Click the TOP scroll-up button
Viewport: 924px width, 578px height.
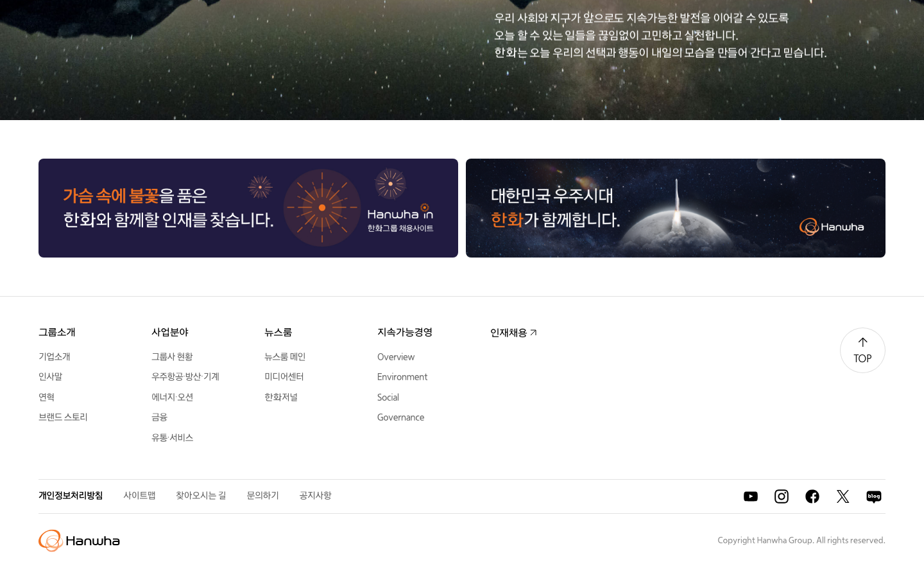tap(862, 350)
